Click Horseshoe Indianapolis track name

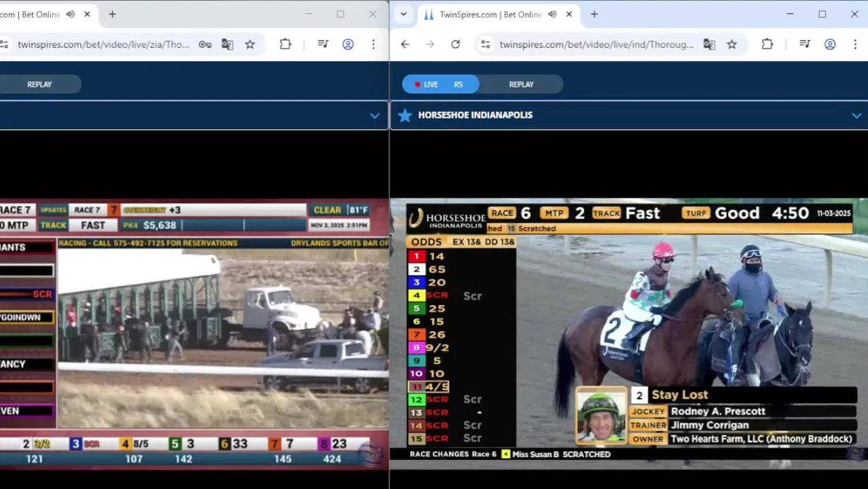475,115
